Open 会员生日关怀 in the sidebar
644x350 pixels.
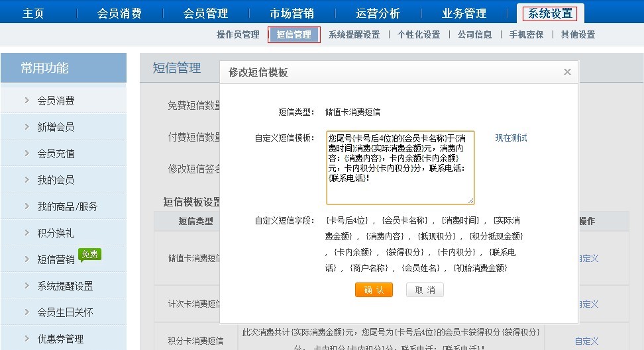pyautogui.click(x=65, y=312)
